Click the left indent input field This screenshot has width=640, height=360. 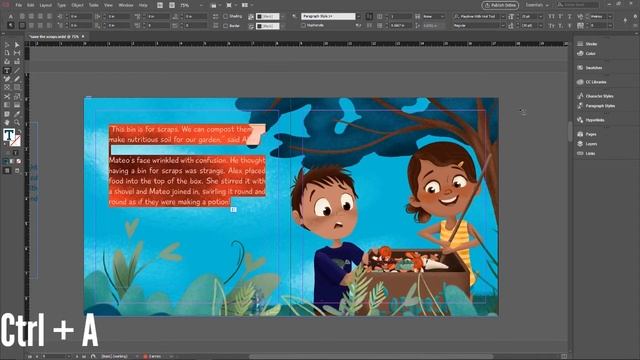point(80,16)
